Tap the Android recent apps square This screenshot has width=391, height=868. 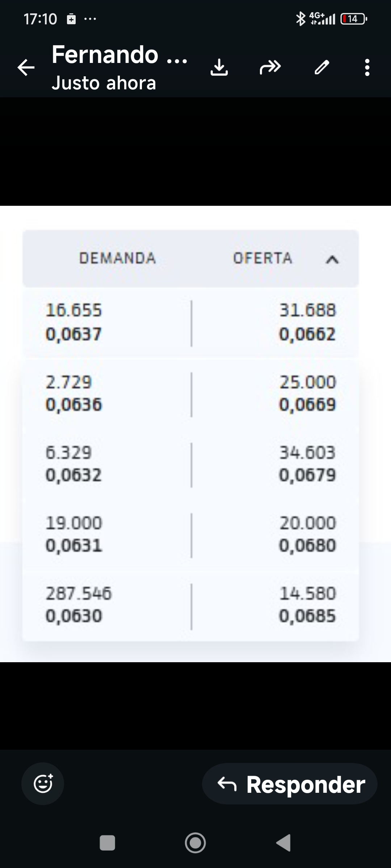point(107,843)
